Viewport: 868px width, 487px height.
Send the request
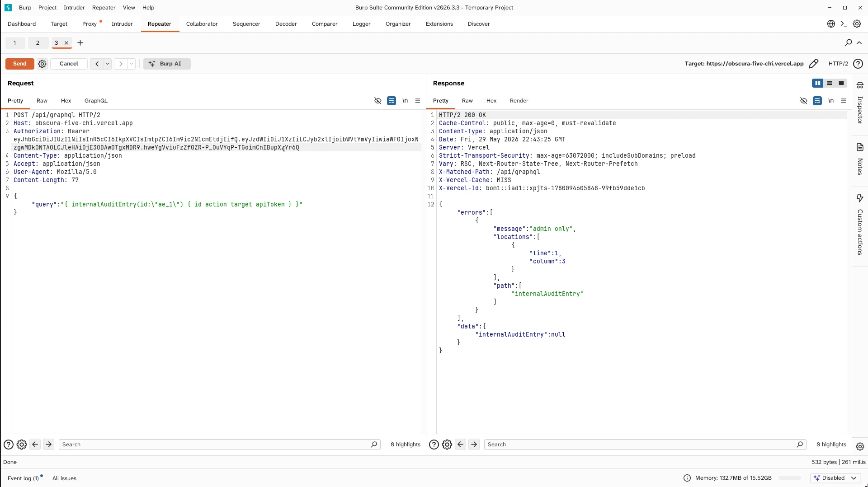click(x=19, y=64)
